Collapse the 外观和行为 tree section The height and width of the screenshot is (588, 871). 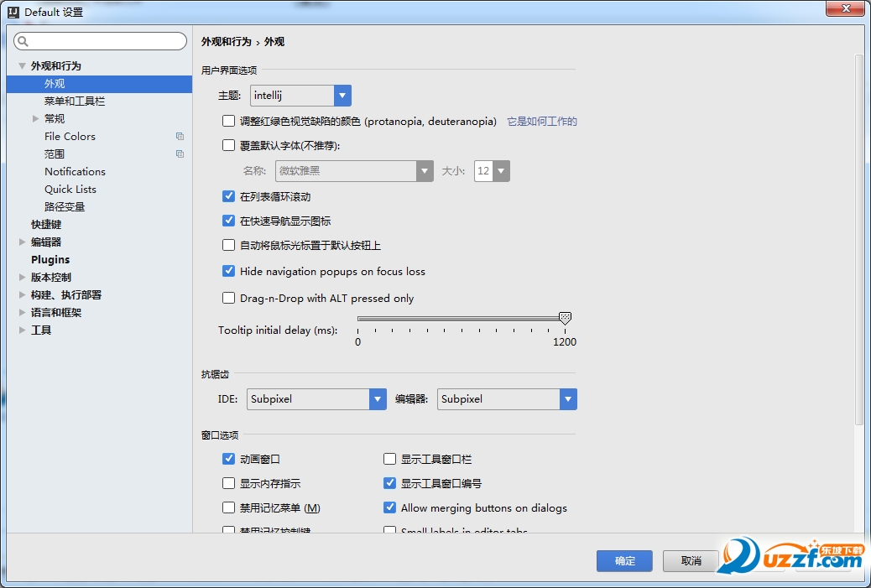(x=23, y=65)
